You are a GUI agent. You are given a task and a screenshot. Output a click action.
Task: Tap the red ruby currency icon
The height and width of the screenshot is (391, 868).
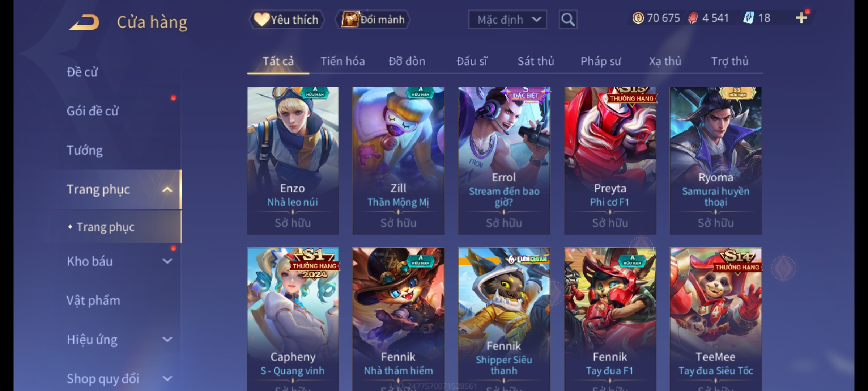click(693, 18)
